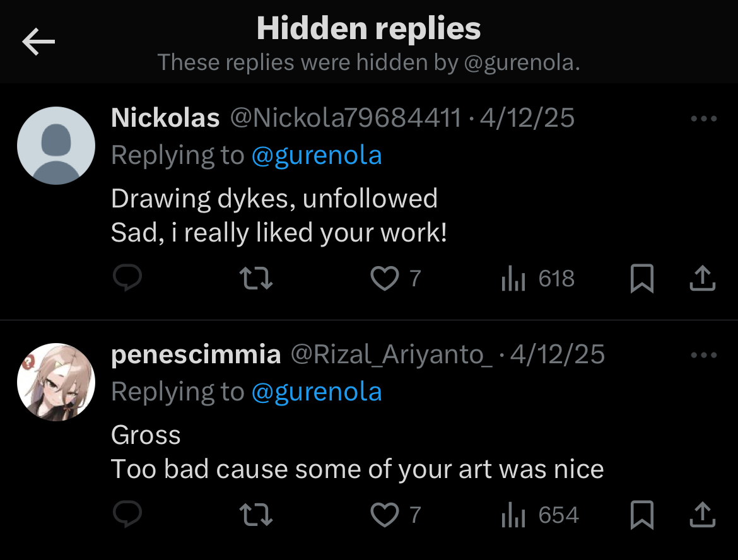Like penescimmia's reply
The image size is (738, 560).
(x=384, y=515)
